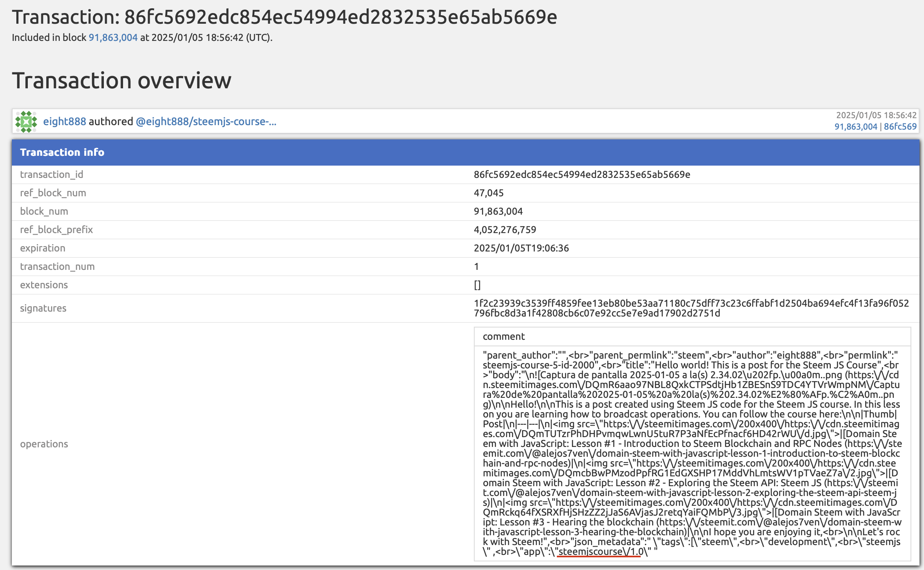Click ref_block_prefix value 4,052,276,759
This screenshot has height=570, width=924.
tap(505, 230)
